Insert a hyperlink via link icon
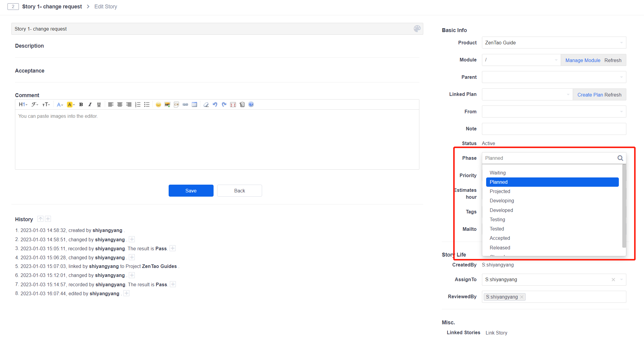 click(x=185, y=105)
